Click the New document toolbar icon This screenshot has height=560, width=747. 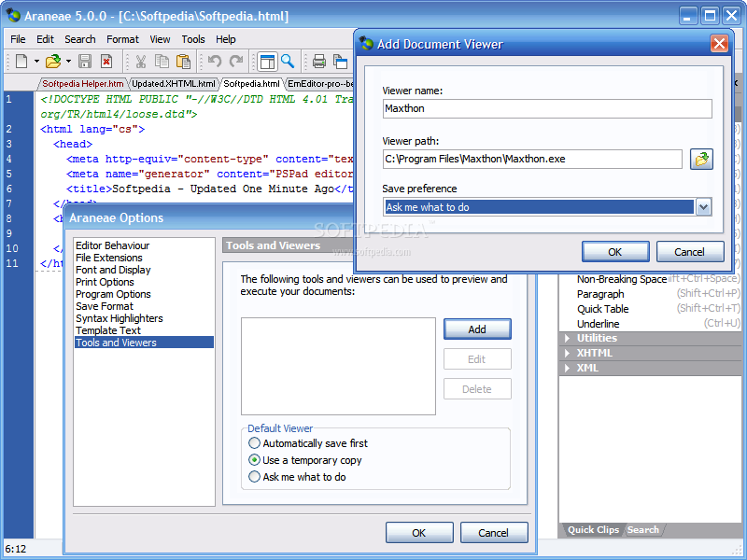(21, 61)
